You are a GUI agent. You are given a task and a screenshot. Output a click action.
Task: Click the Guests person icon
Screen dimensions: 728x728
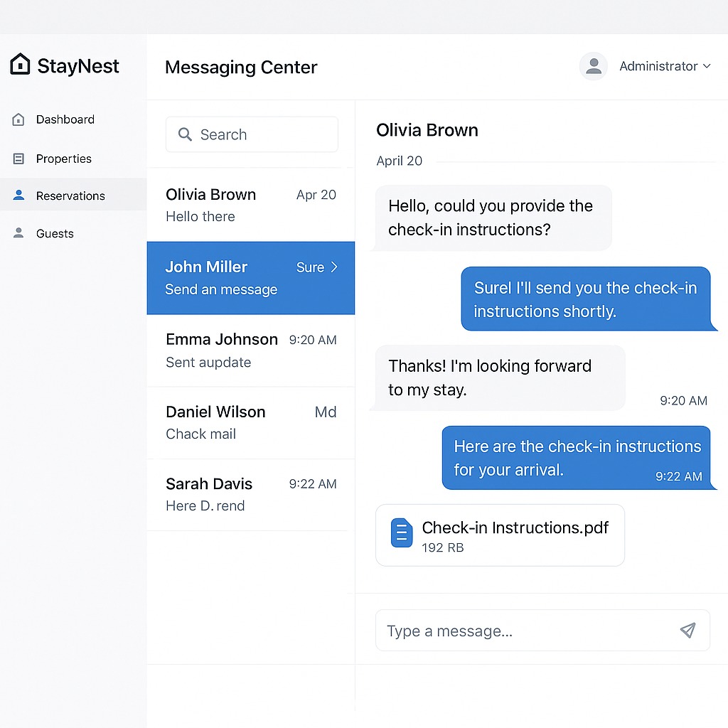point(19,233)
